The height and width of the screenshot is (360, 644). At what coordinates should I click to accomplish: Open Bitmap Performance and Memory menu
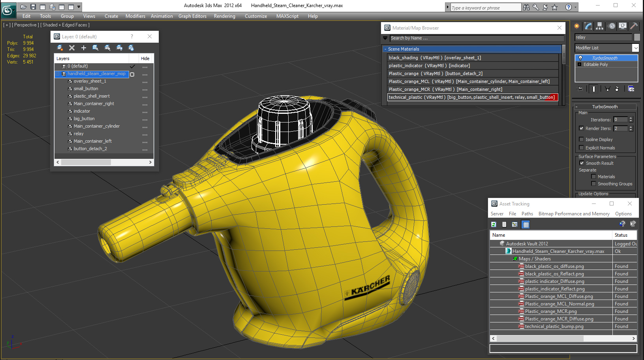click(x=574, y=214)
